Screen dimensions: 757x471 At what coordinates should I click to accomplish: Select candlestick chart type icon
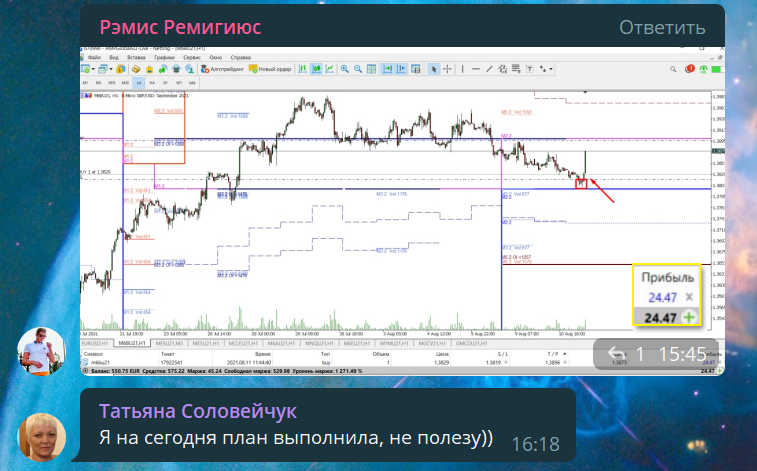317,69
